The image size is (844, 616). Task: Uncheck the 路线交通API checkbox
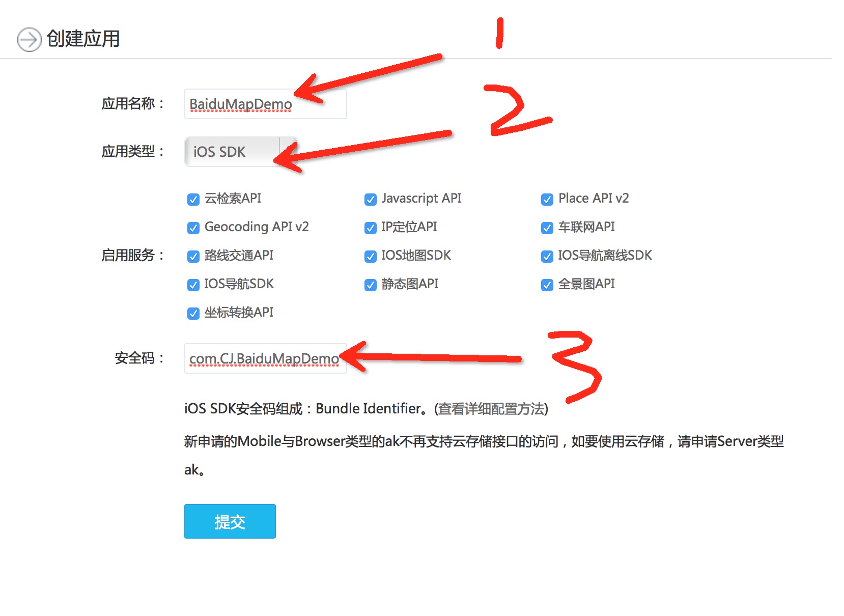(193, 256)
